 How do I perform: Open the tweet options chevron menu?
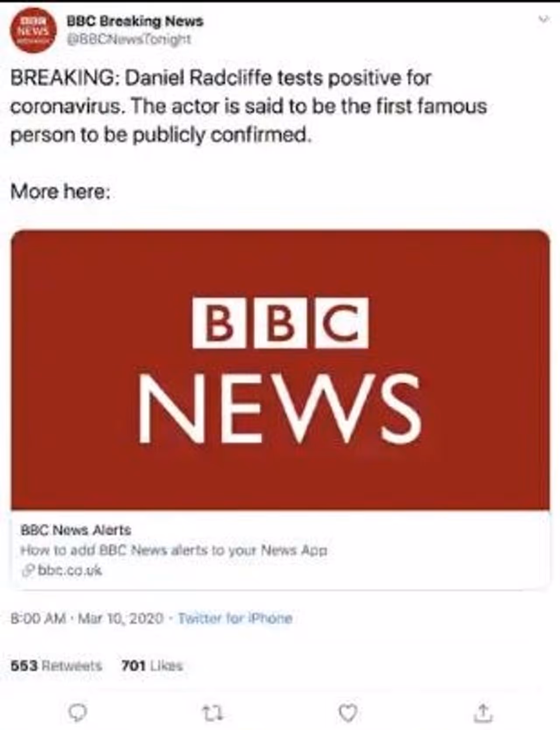point(543,20)
